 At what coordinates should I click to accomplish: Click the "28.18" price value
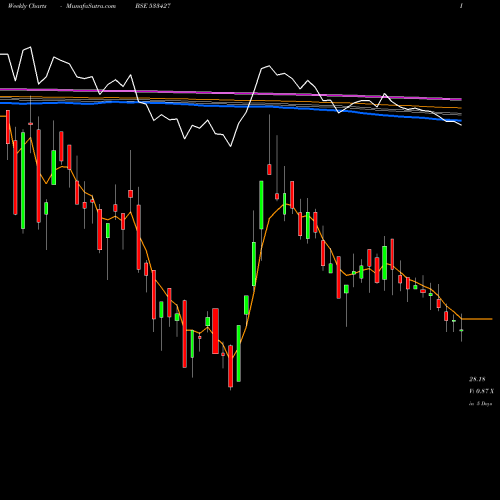click(477, 379)
